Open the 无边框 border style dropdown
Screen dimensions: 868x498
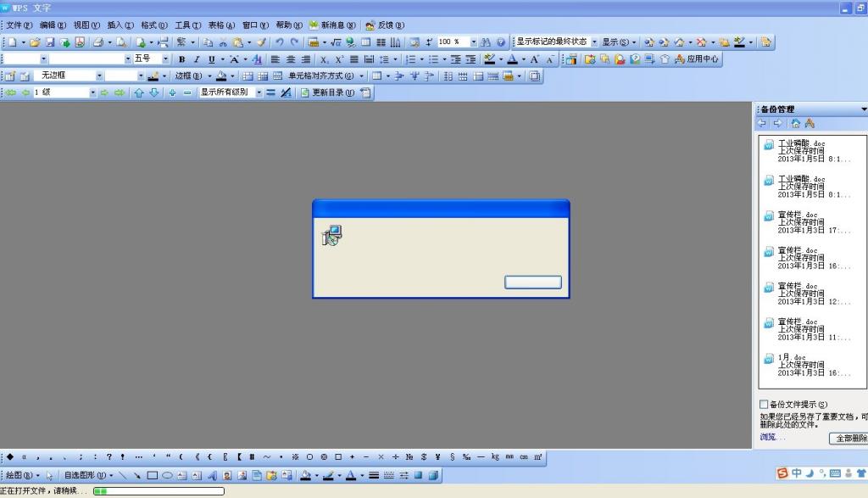pos(99,76)
